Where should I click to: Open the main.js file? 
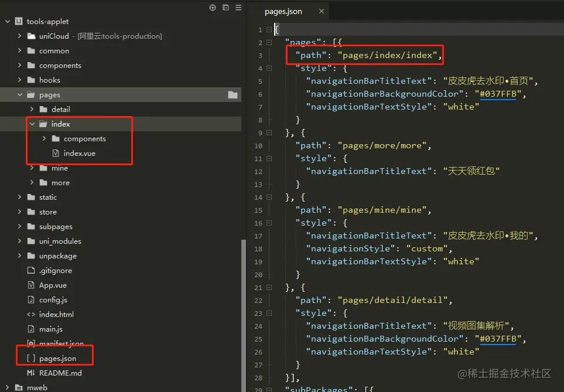tap(51, 329)
